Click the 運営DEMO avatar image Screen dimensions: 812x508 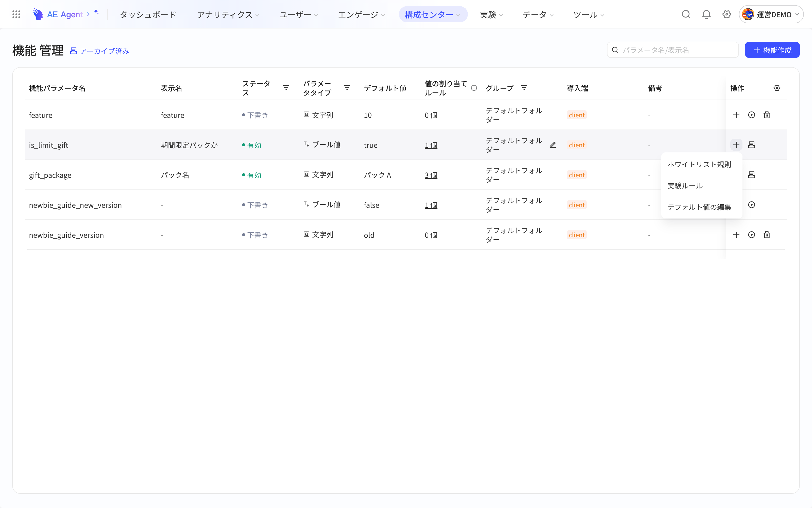tap(748, 14)
